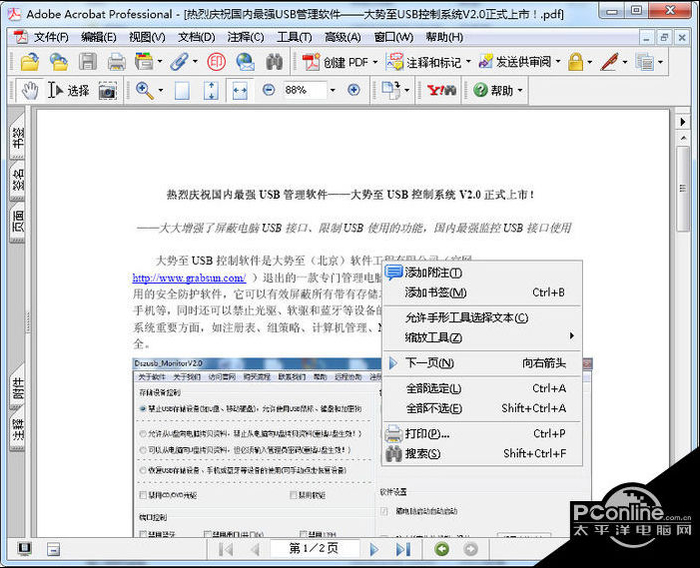Open the 文件(F) menu
Screen dimensions: 700x568
51,37
